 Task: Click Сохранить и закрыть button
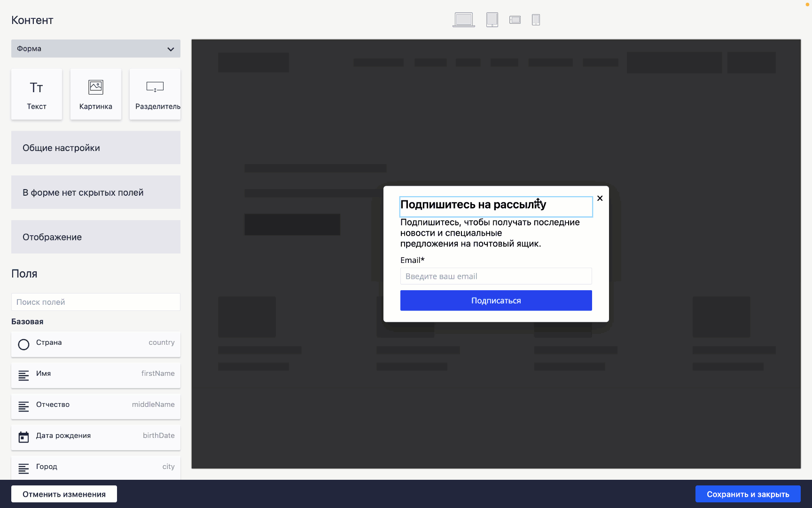748,494
